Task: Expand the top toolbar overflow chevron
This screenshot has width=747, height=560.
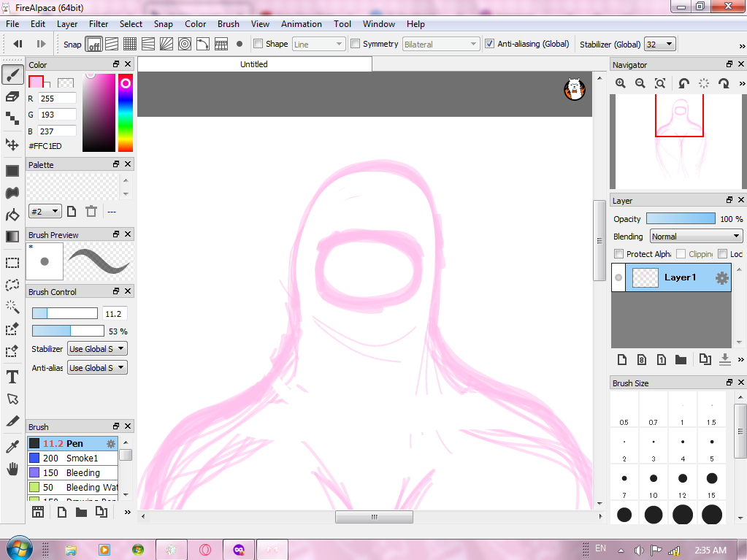Action: pos(741,46)
